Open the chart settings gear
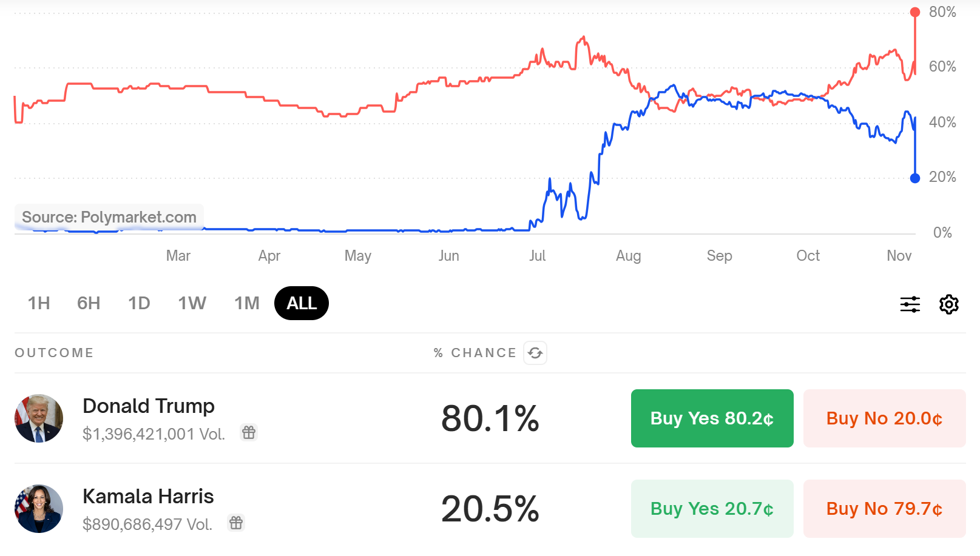This screenshot has width=980, height=556. coord(948,304)
